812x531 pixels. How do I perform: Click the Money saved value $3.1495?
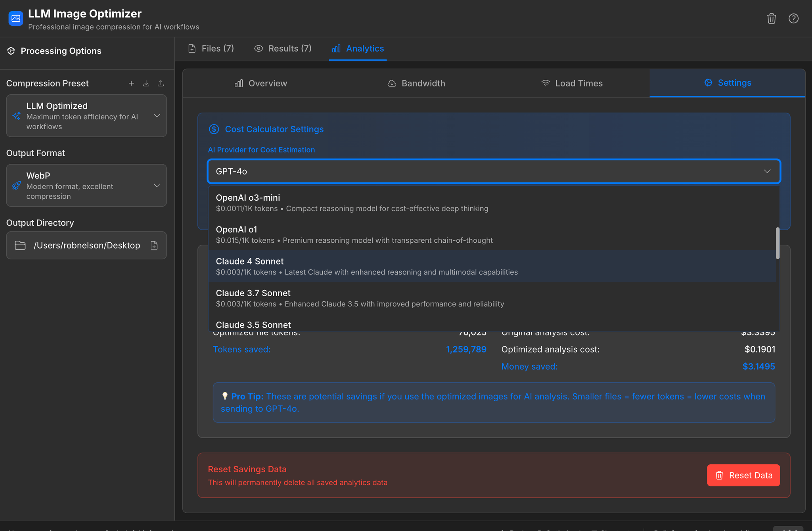(758, 366)
